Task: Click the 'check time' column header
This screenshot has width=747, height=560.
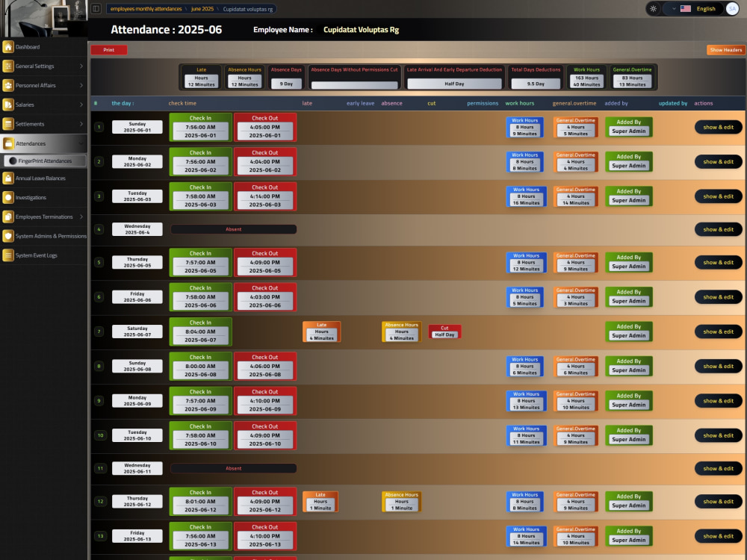Action: click(x=182, y=103)
